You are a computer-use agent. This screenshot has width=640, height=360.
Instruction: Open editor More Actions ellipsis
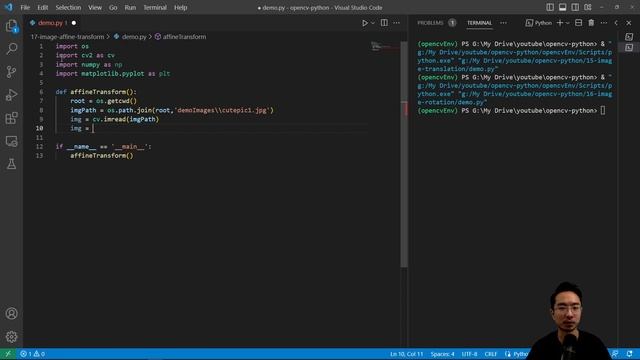tap(396, 23)
